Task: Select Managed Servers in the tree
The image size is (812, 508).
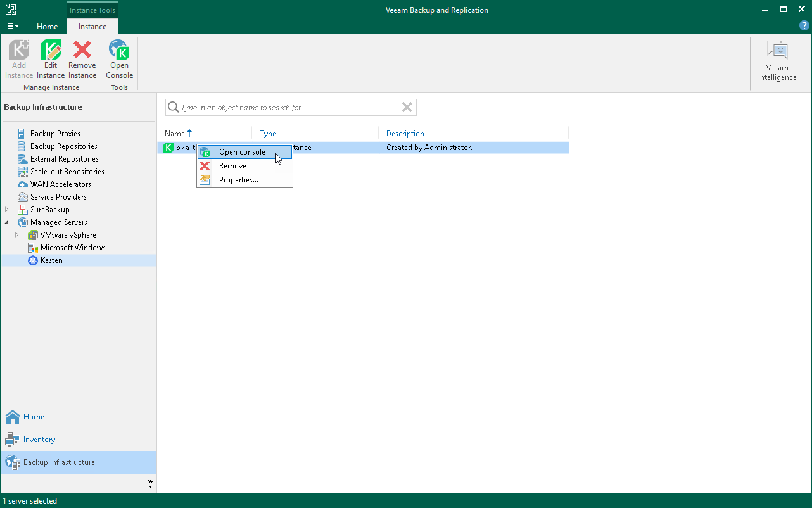Action: (59, 222)
